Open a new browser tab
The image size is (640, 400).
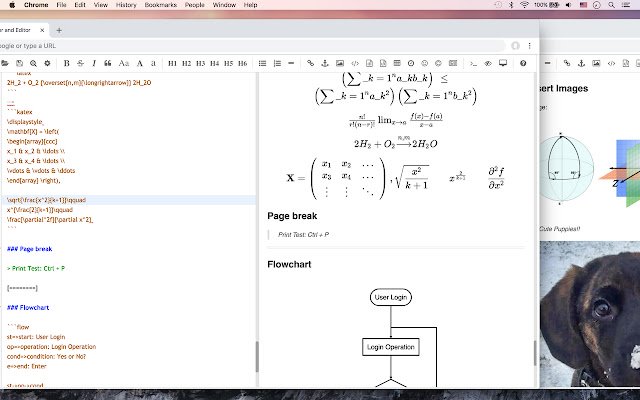[x=59, y=30]
